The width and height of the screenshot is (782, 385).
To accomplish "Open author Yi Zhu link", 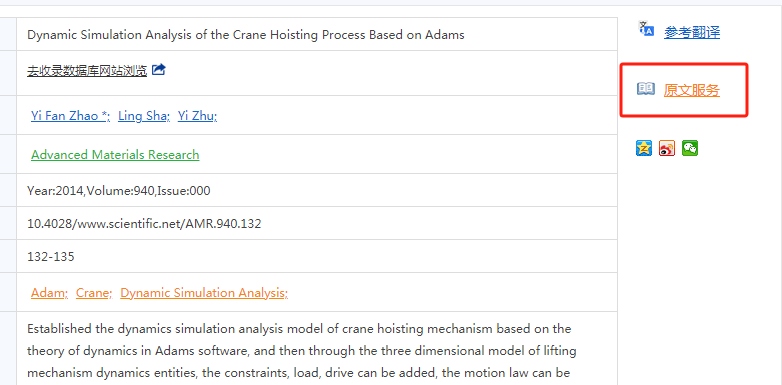I will pyautogui.click(x=197, y=116).
